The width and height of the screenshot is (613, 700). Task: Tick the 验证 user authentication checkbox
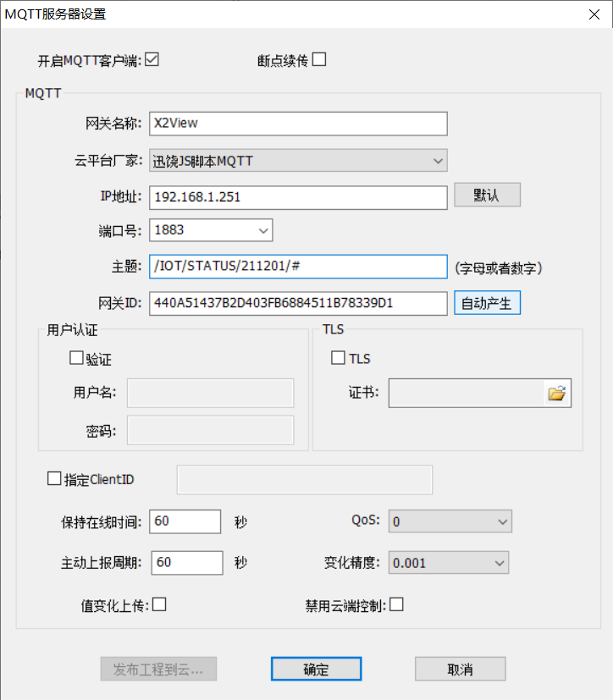click(x=76, y=357)
